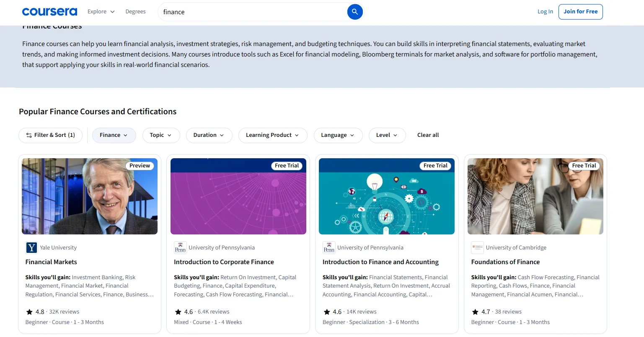
Task: Open the Learning Product filter dropdown
Action: tap(272, 135)
